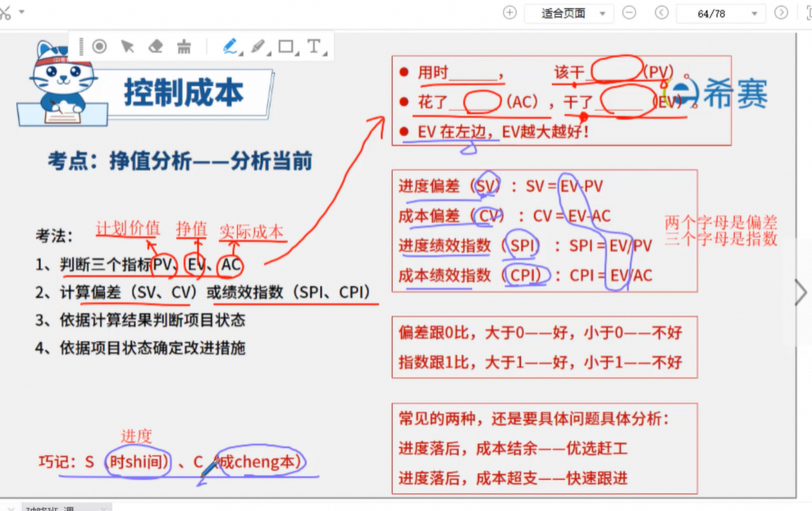This screenshot has width=812, height=511.
Task: Click the formula CPI = EV/AC
Action: 611,276
